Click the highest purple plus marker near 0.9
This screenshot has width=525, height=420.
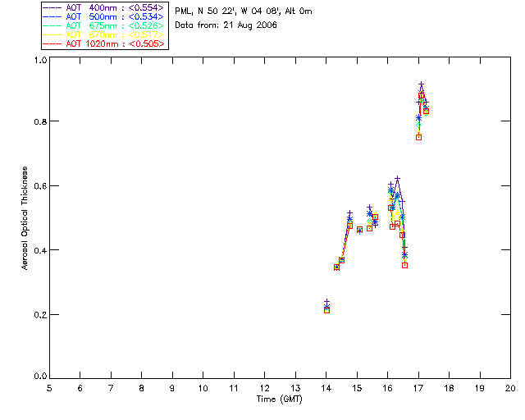[421, 84]
